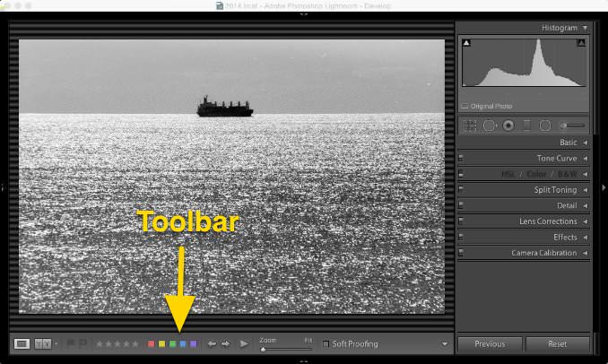This screenshot has height=364, width=608.
Task: Toggle Tone Curve adjustments on/off switch
Action: (461, 158)
